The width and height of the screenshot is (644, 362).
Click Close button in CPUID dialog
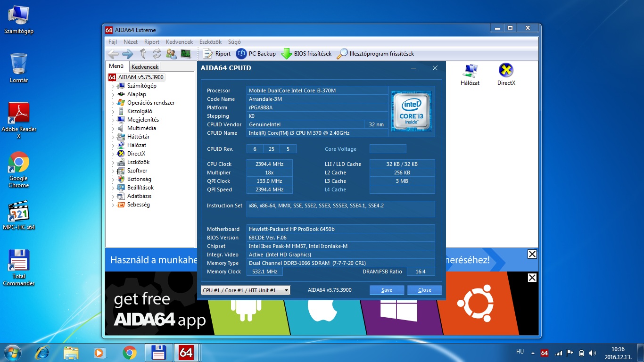[424, 290]
